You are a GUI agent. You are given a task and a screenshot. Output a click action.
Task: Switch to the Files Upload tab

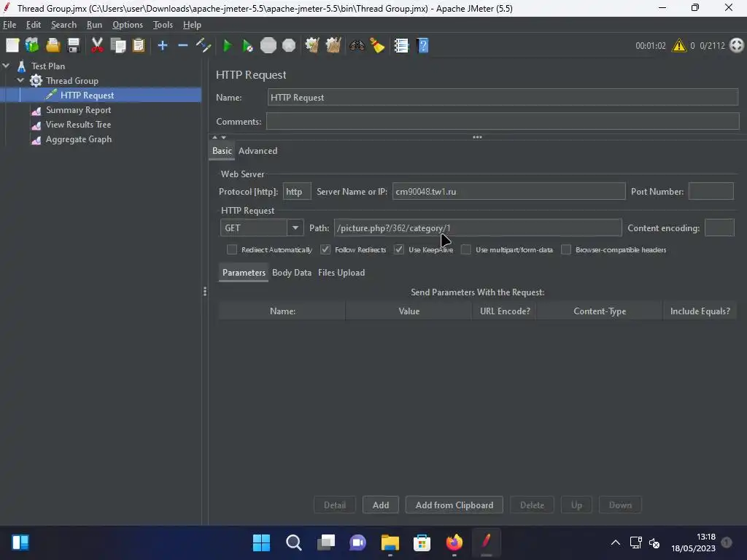click(x=341, y=273)
